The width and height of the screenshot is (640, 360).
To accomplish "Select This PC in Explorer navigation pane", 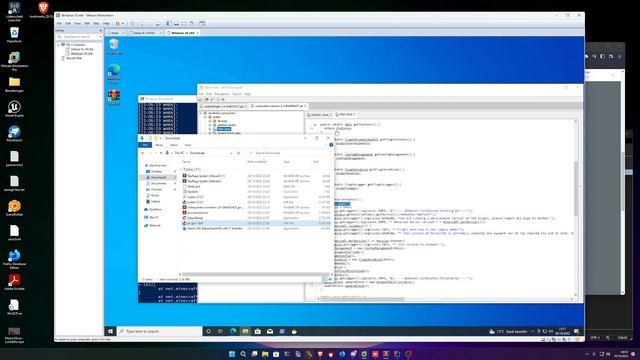I will tap(154, 217).
